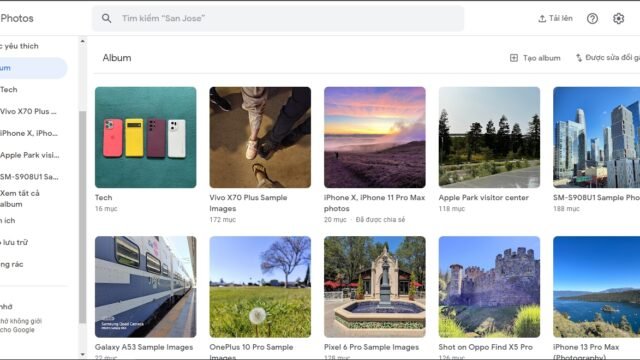The height and width of the screenshot is (360, 640).
Task: Open Apple Park visitor center album thumbnail
Action: pyautogui.click(x=489, y=137)
